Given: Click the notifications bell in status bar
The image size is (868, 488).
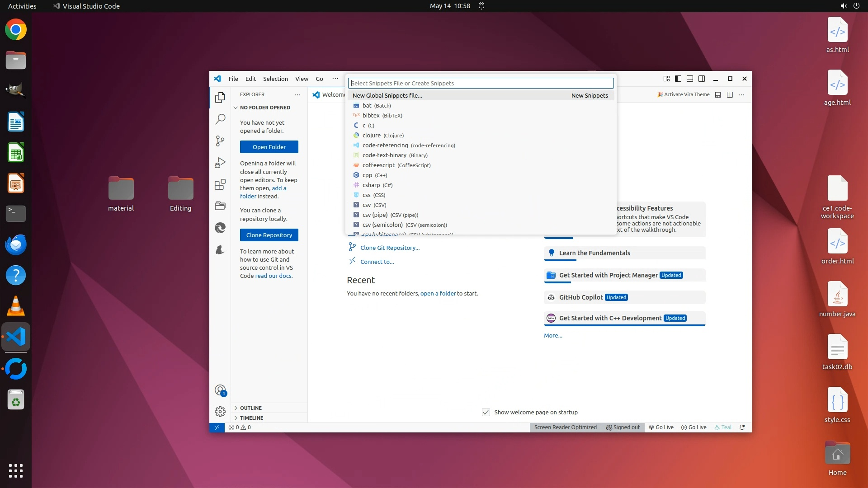Looking at the screenshot, I should click(742, 427).
